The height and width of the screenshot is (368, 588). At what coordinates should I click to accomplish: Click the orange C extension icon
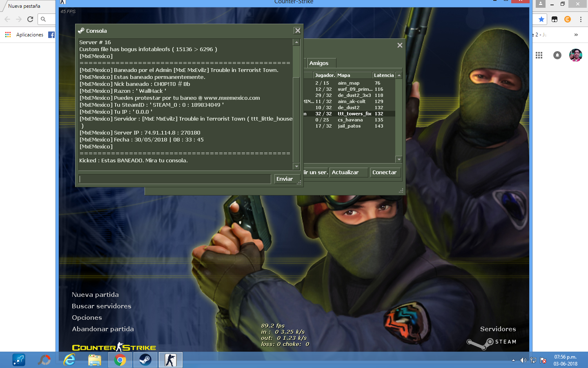(x=568, y=19)
